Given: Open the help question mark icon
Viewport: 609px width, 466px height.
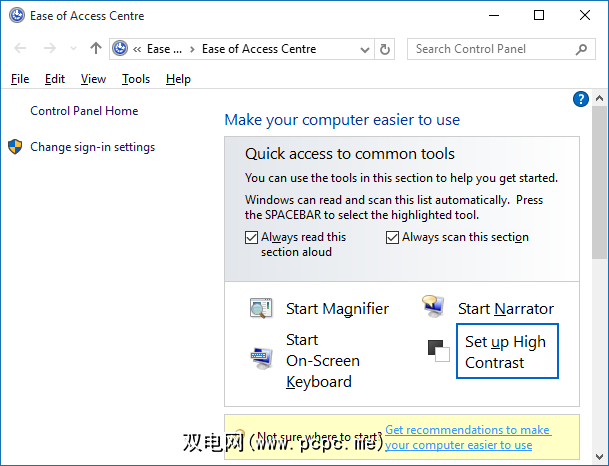Looking at the screenshot, I should pos(581,99).
